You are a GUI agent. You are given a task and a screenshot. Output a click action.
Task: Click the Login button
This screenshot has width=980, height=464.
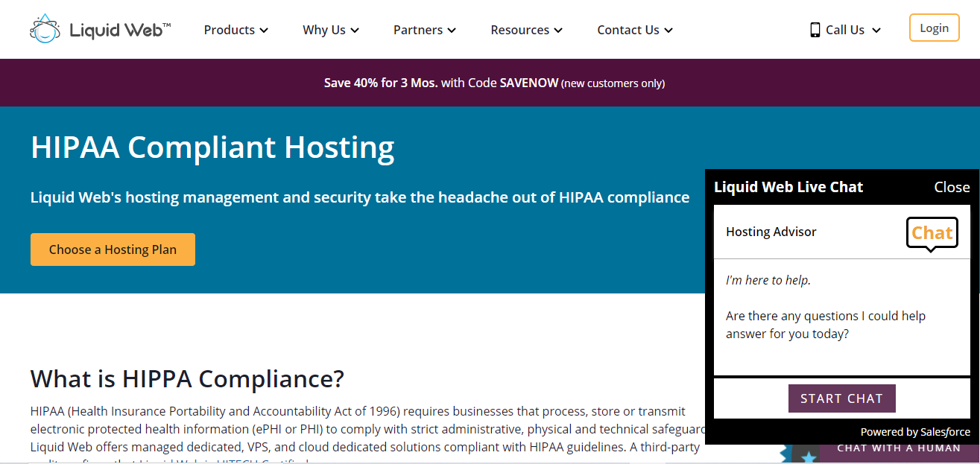[x=934, y=28]
